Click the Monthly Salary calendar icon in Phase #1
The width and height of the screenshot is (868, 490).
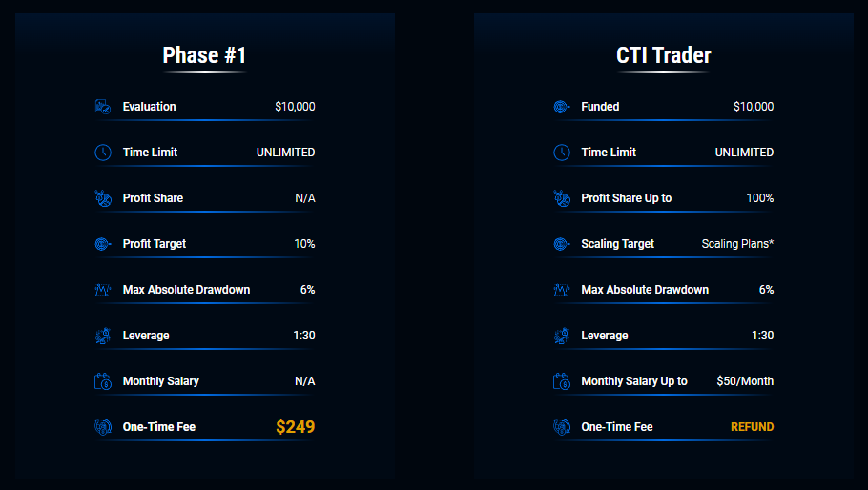coord(103,381)
